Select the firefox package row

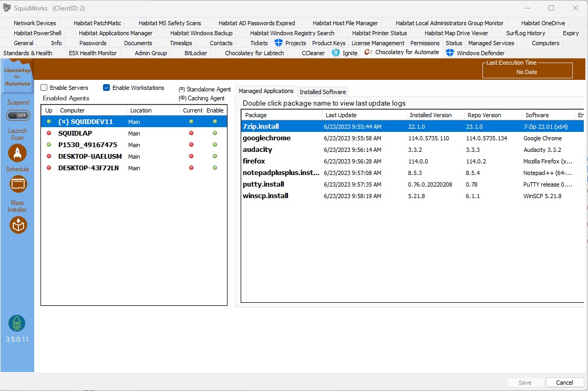412,161
